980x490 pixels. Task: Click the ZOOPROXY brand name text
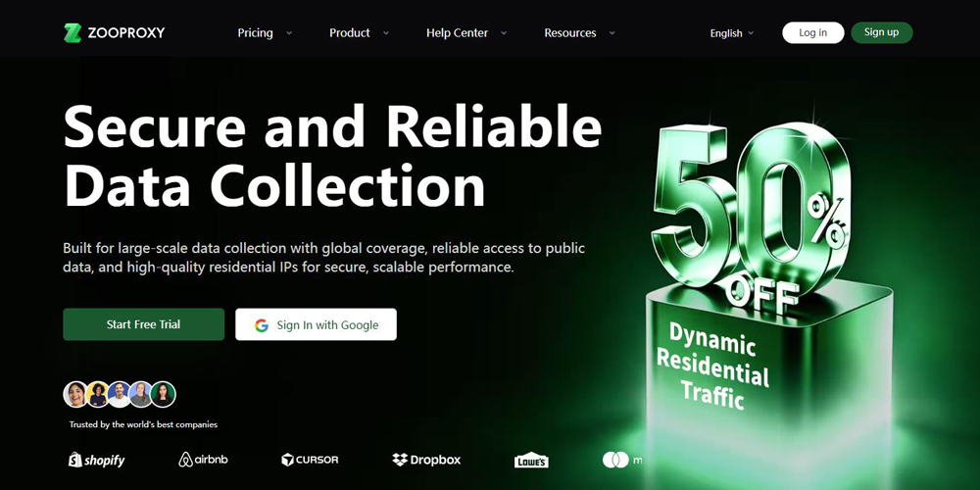126,33
